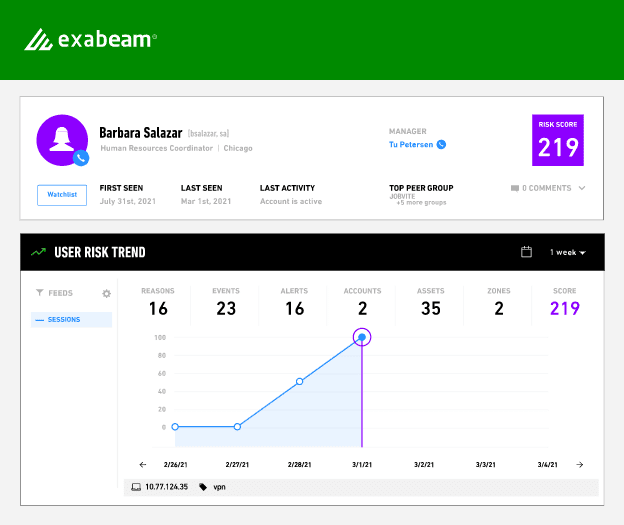Go to previous dates with left arrow
624x525 pixels.
[143, 464]
